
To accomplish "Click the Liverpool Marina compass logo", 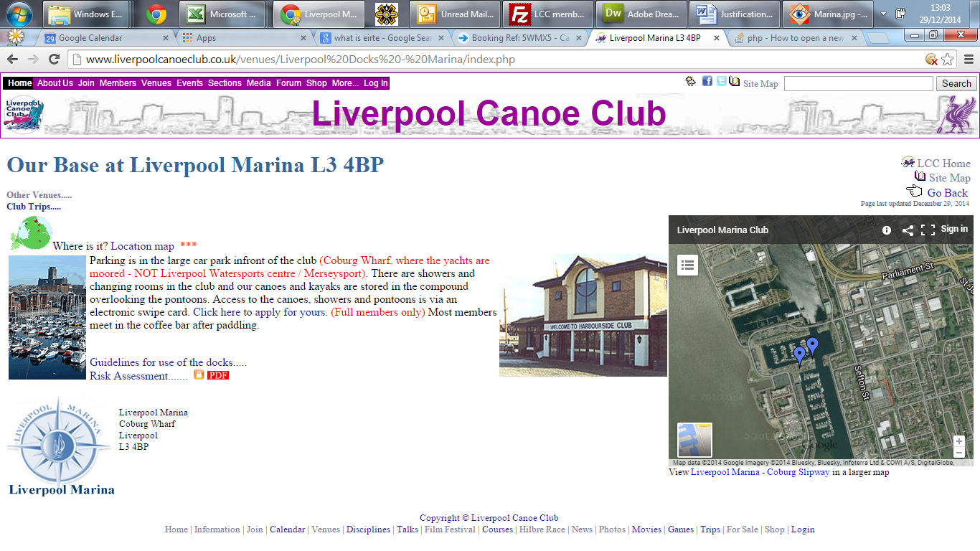I will (62, 446).
